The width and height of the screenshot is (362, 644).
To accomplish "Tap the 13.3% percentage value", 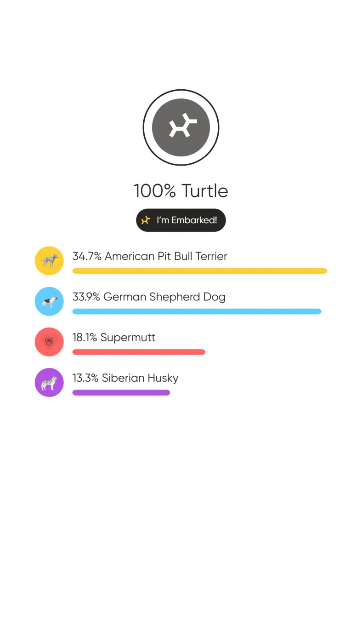I will coord(85,378).
